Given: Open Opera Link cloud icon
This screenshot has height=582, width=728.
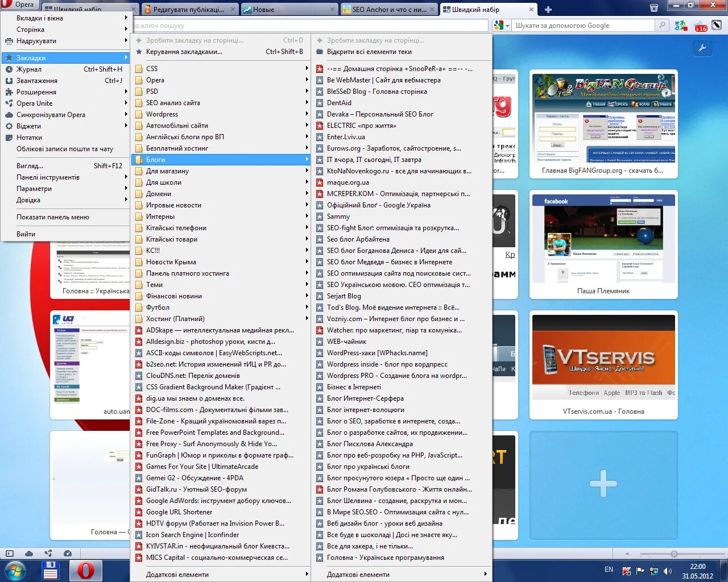Looking at the screenshot, I should 29,554.
